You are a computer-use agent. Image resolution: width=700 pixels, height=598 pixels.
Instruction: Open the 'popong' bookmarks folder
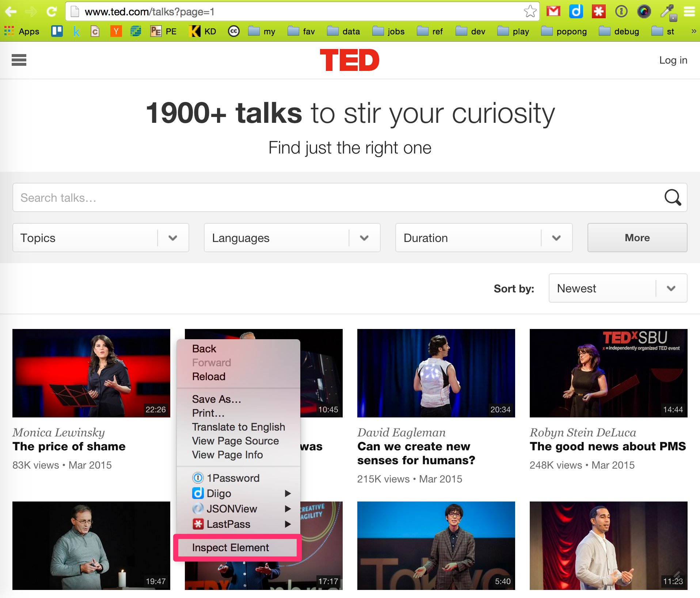564,31
